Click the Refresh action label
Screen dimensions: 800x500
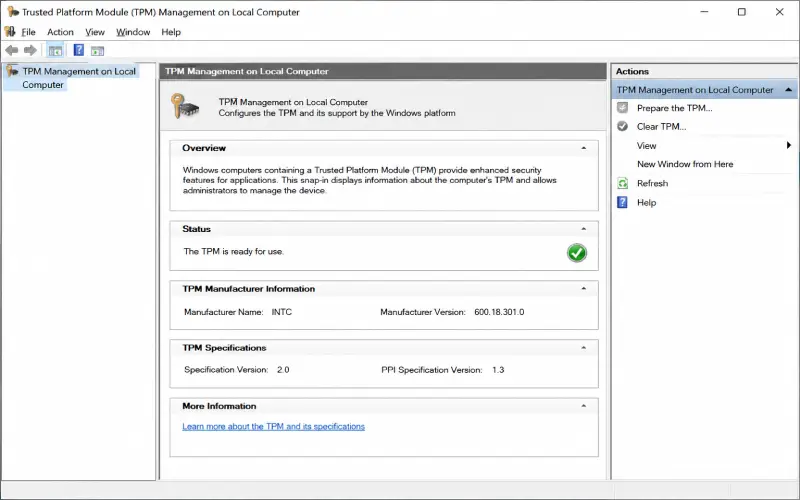[652, 183]
